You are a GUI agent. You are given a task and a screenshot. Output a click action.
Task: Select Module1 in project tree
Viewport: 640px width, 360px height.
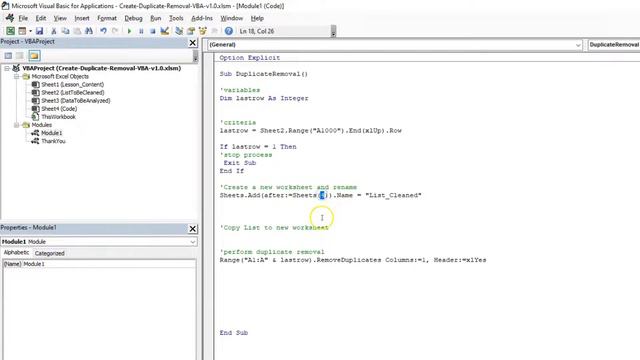pos(51,133)
